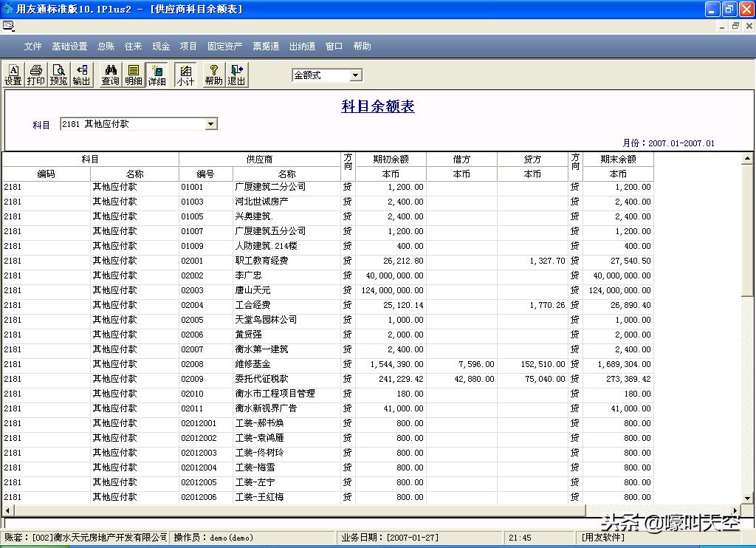Click the 打印 (print) toolbar icon
756x548 pixels.
tap(35, 74)
